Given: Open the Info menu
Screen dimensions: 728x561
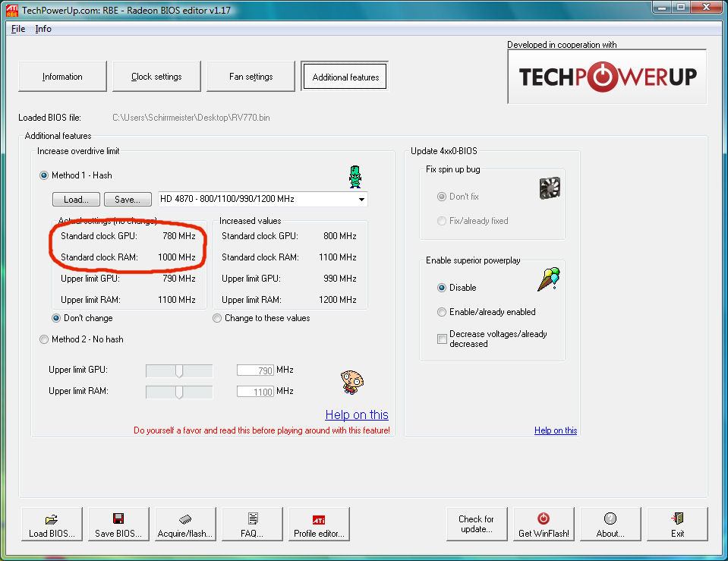Looking at the screenshot, I should coord(43,29).
